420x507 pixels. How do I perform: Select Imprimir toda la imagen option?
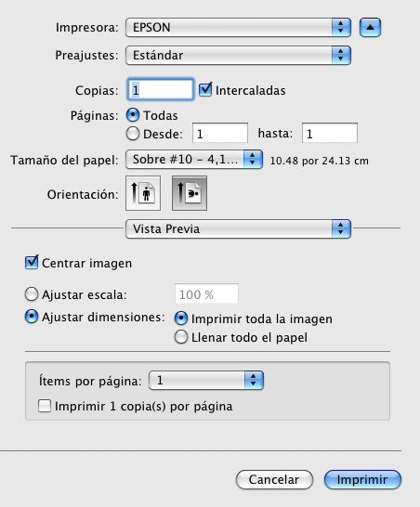point(181,318)
